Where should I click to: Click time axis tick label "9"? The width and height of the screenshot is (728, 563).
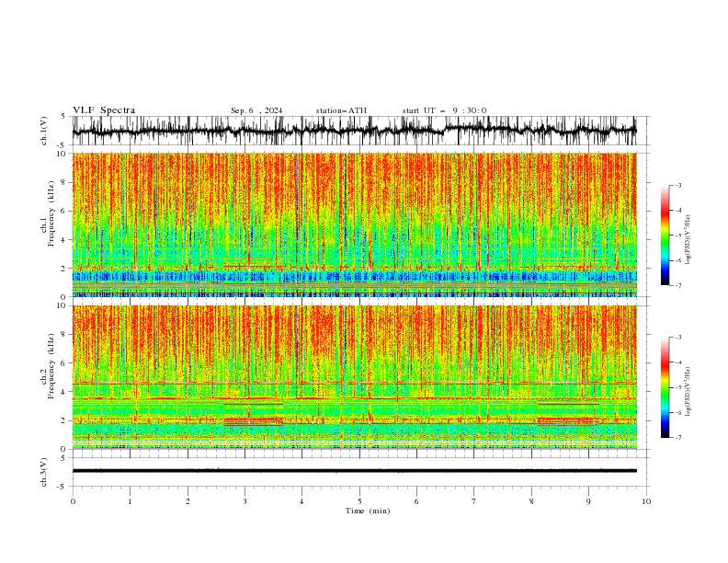588,501
